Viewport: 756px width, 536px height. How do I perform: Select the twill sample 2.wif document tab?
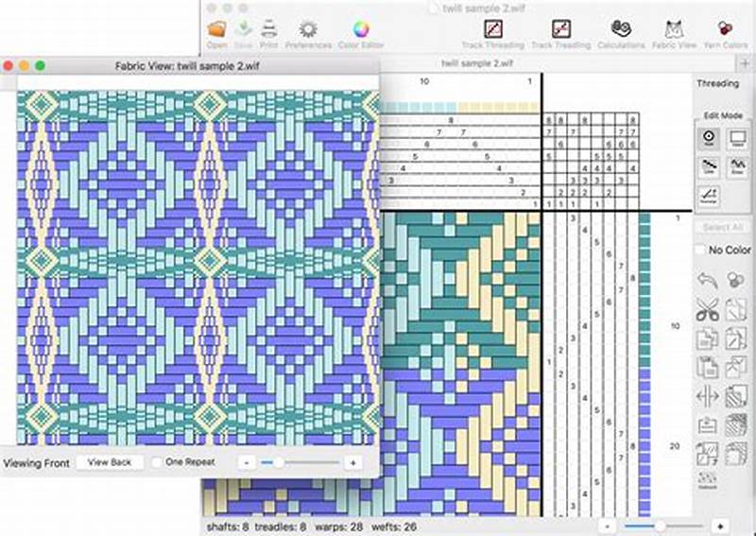coord(477,63)
